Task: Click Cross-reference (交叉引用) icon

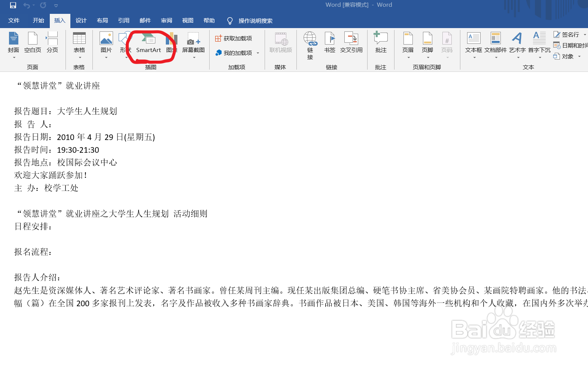Action: point(351,43)
